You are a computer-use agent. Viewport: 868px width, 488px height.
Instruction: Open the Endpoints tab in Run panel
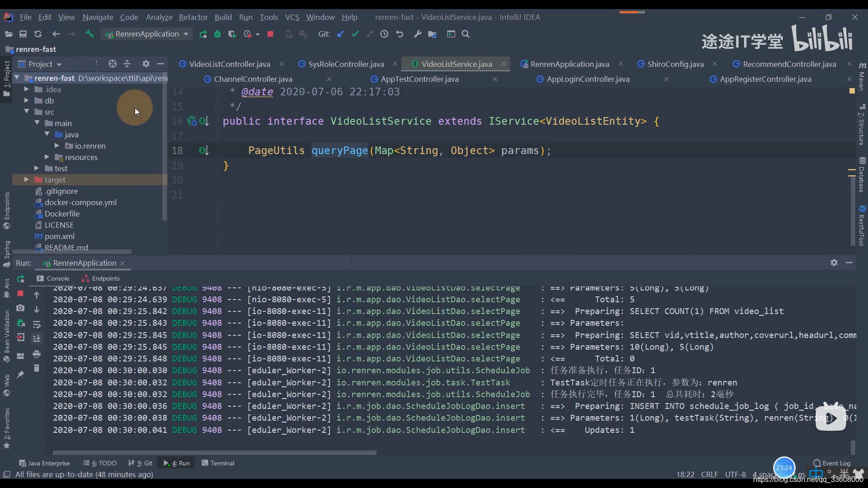click(x=101, y=278)
